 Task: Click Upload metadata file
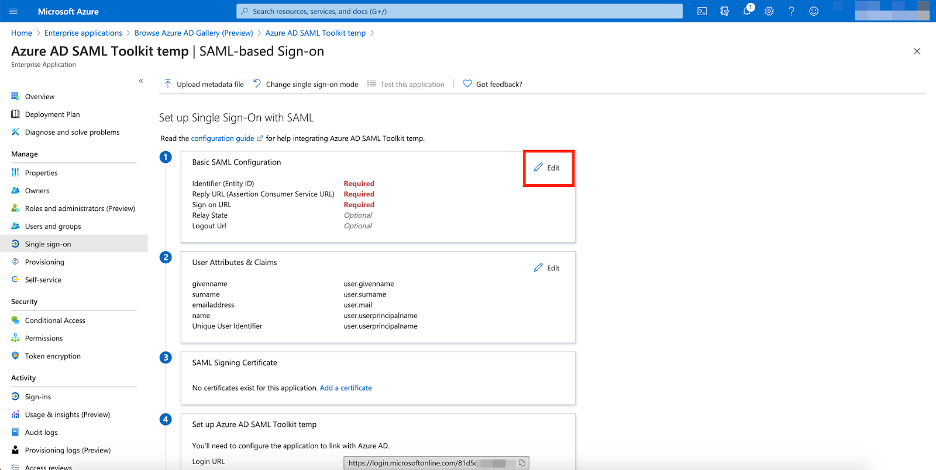coord(204,84)
